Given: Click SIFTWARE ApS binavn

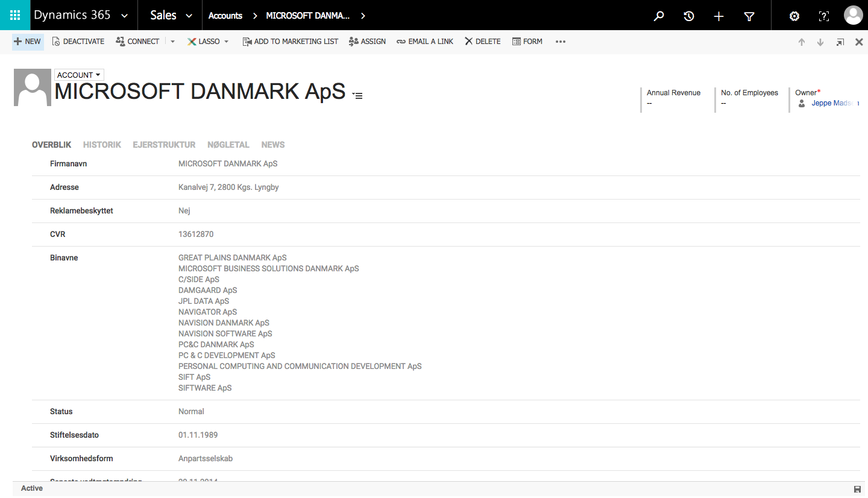Looking at the screenshot, I should click(205, 388).
